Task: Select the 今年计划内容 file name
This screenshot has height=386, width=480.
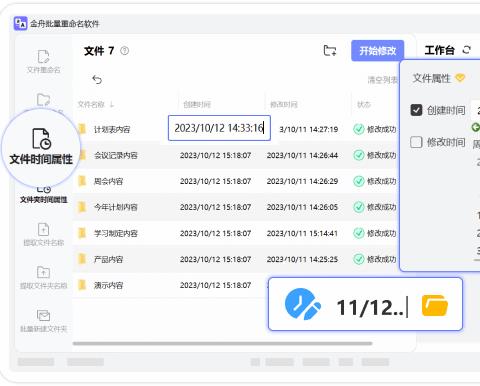Action: pos(116,207)
